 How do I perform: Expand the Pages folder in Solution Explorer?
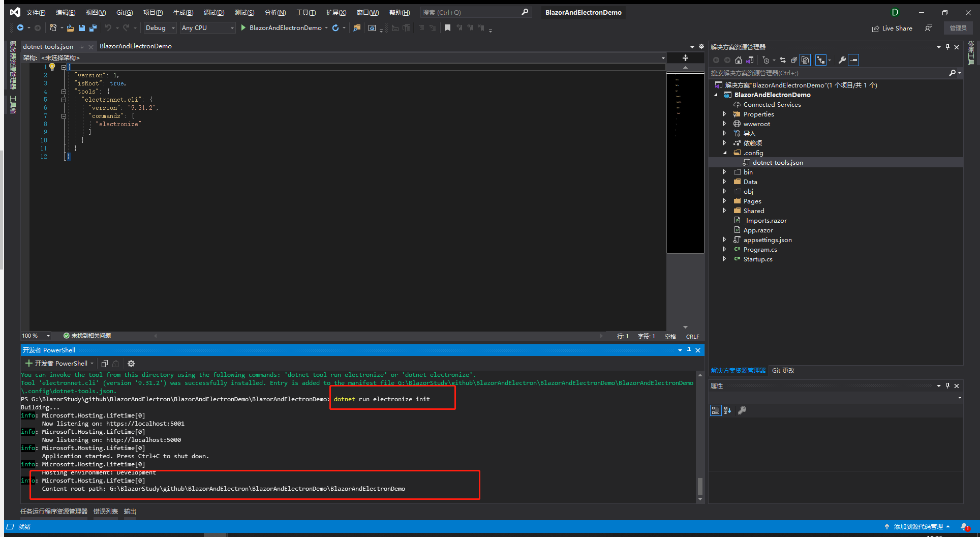point(725,201)
